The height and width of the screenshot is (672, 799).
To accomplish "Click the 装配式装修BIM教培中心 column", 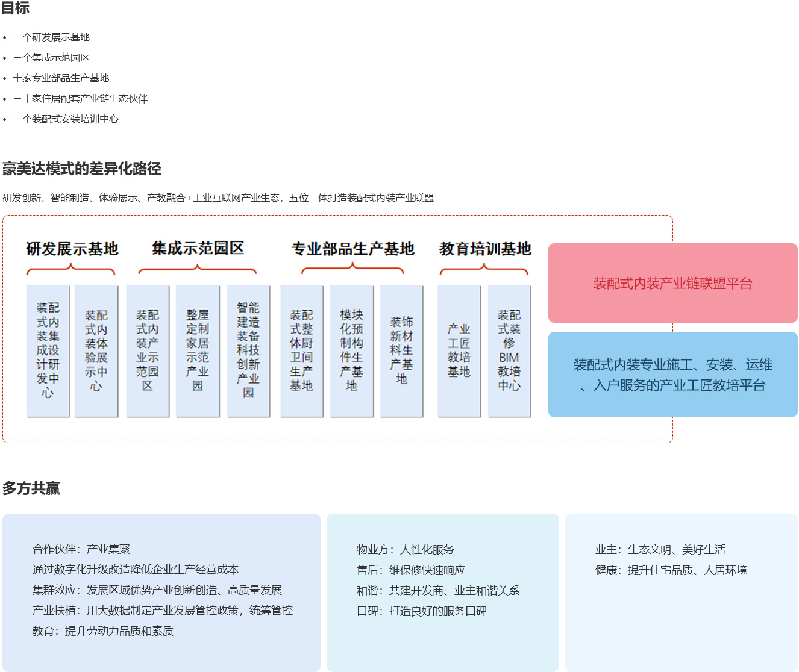I will tap(509, 351).
